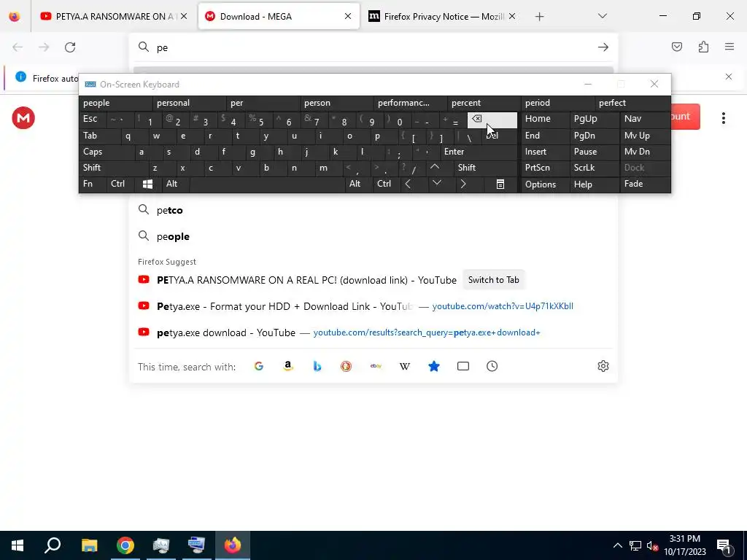This screenshot has height=560, width=747.
Task: Search with Bing one-off icon
Action: (x=317, y=366)
